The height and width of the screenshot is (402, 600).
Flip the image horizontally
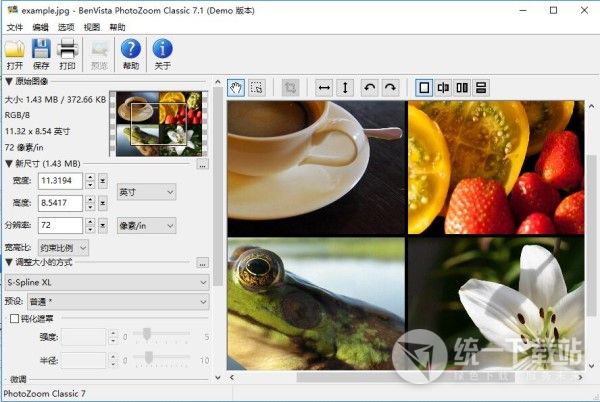tap(324, 88)
